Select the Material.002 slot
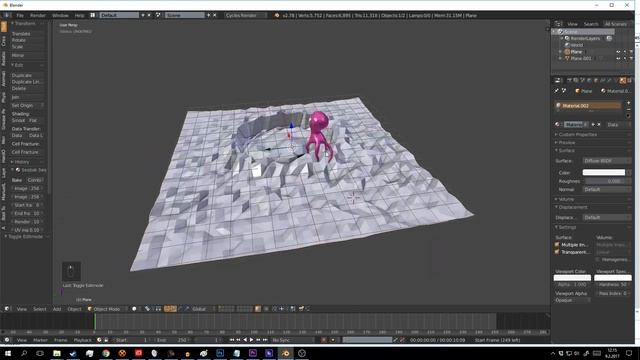 tap(588, 106)
